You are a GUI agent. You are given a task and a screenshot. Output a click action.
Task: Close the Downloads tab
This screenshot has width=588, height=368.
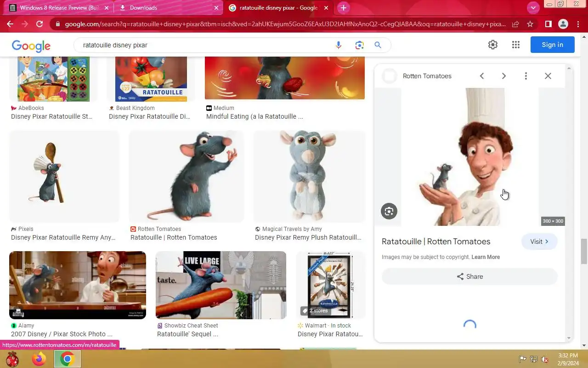216,8
